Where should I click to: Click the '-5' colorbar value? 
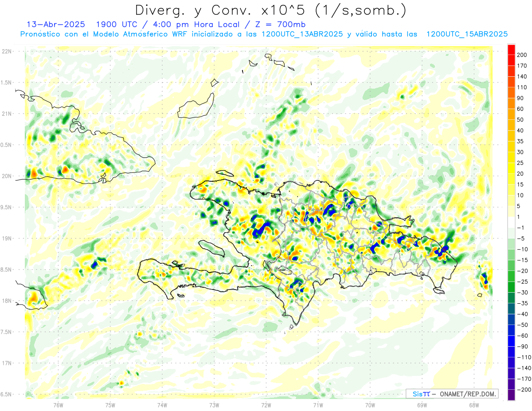(x=521, y=239)
